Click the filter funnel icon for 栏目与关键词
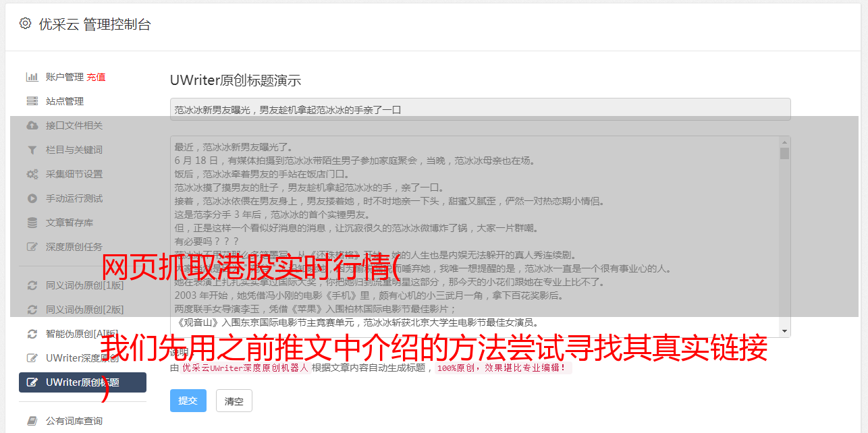Image resolution: width=868 pixels, height=433 pixels. coord(32,150)
